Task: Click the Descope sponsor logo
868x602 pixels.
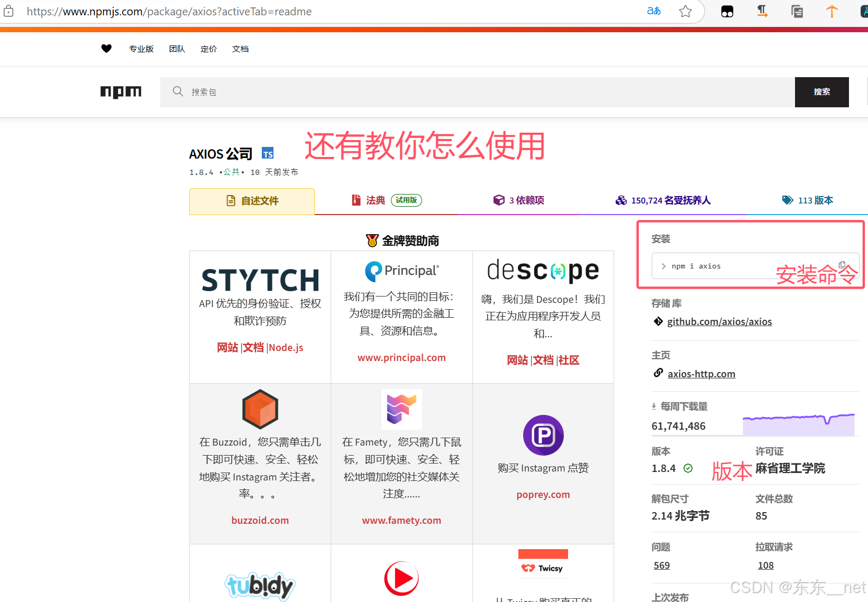Action: pos(543,271)
